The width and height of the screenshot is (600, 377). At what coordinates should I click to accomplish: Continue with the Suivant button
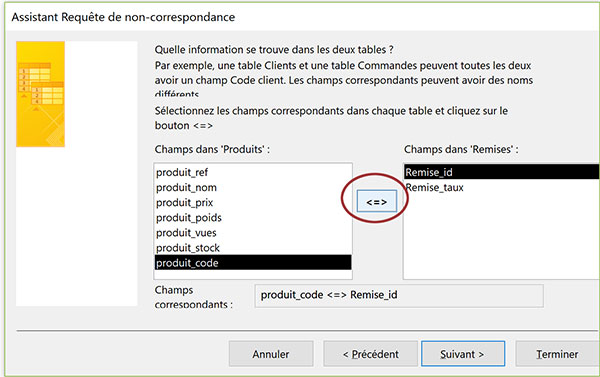click(463, 354)
